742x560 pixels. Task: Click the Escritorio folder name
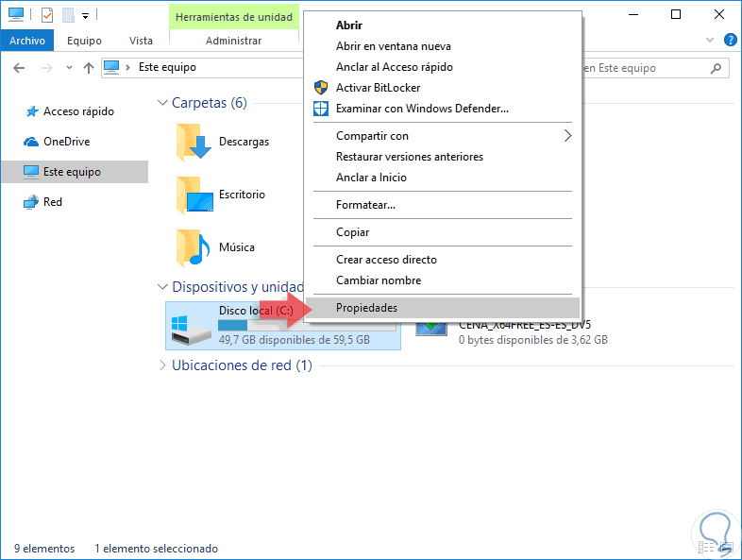[242, 195]
